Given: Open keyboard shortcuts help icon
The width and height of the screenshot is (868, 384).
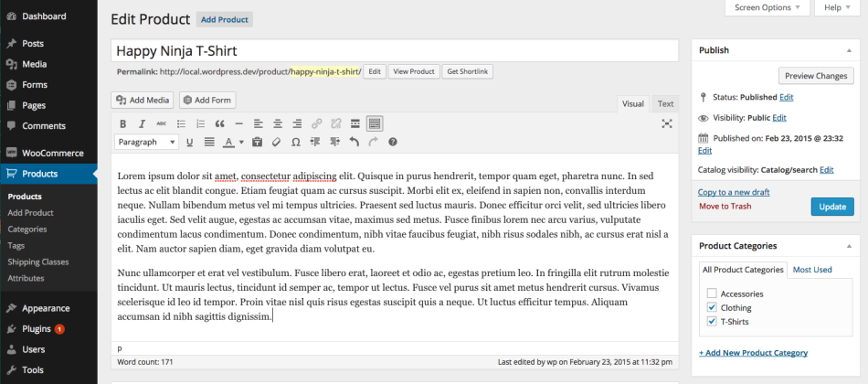Looking at the screenshot, I should 393,142.
